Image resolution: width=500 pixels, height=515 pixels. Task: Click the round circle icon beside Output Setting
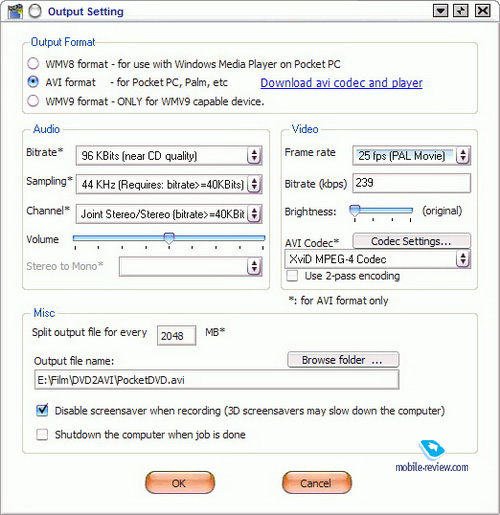(x=35, y=11)
